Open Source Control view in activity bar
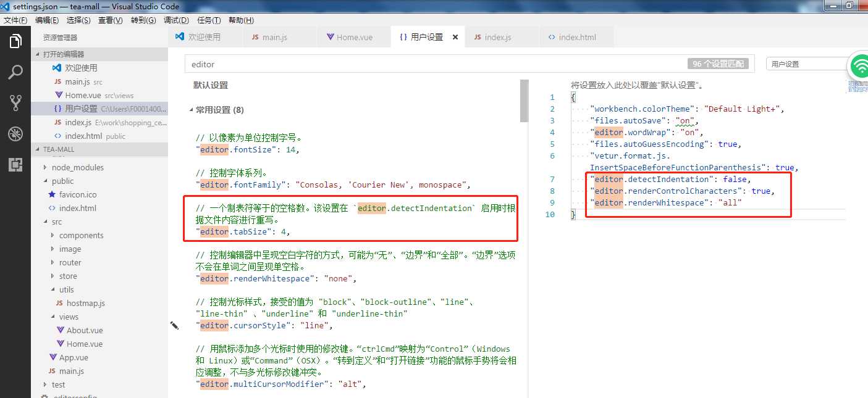 [x=15, y=103]
